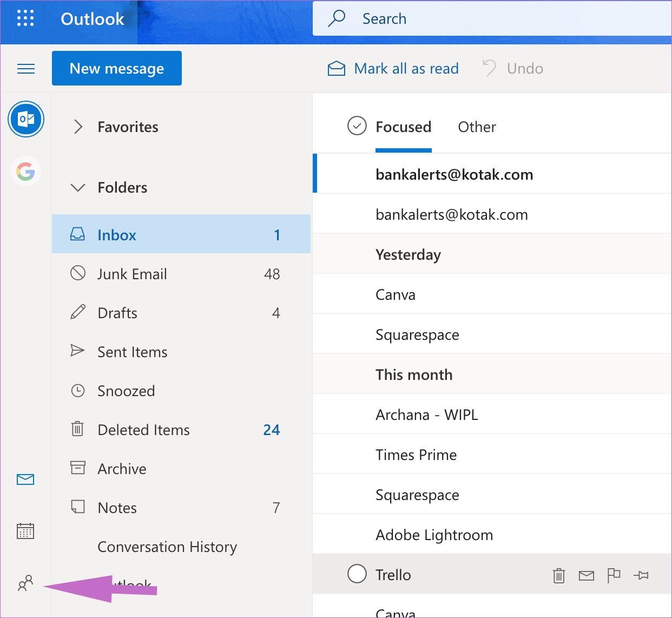Click the Mark all as read envelope icon

[337, 69]
